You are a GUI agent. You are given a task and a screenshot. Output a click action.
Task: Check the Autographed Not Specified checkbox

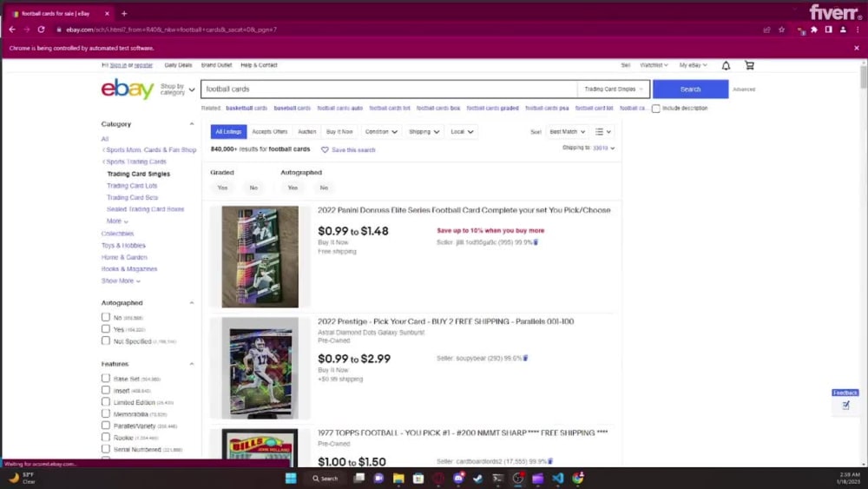click(106, 341)
